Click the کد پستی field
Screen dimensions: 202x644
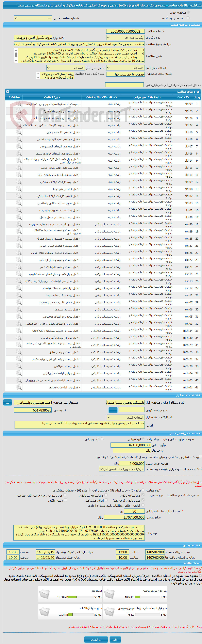point(33,410)
